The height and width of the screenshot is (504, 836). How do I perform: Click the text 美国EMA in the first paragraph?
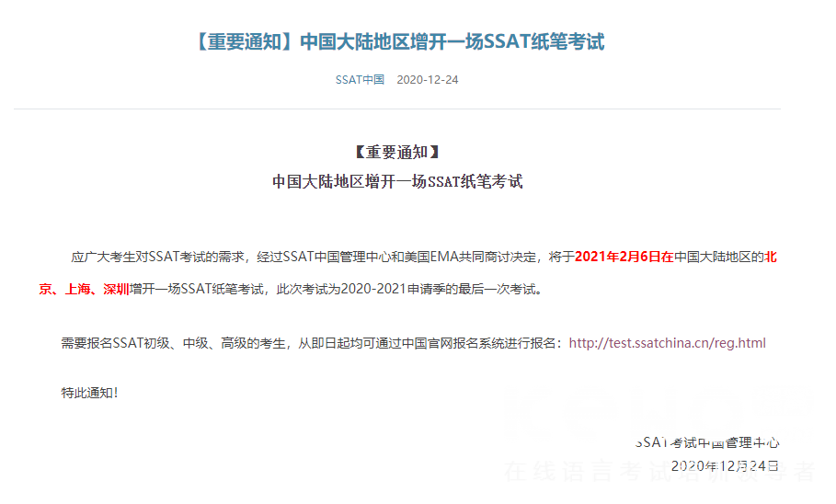[419, 257]
